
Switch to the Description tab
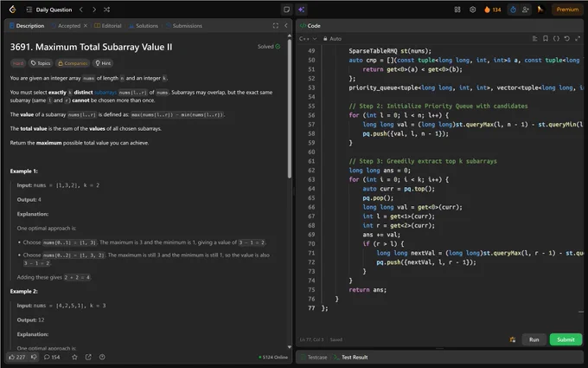[x=27, y=25]
